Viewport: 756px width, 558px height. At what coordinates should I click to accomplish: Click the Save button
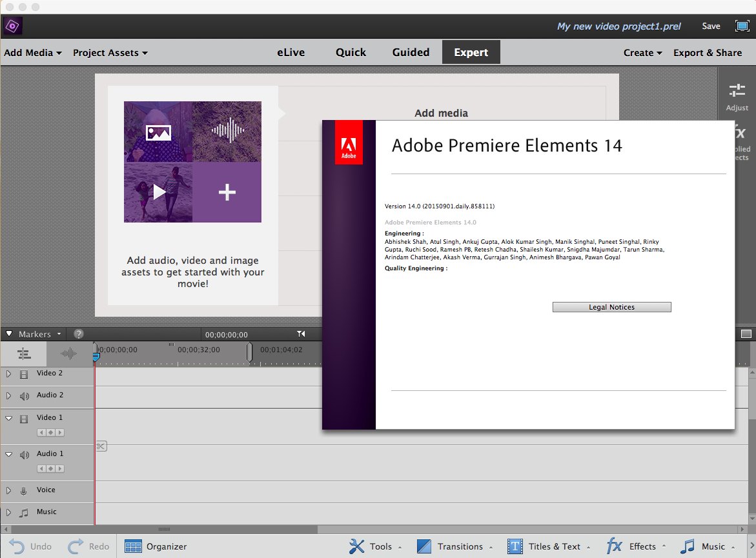point(711,26)
